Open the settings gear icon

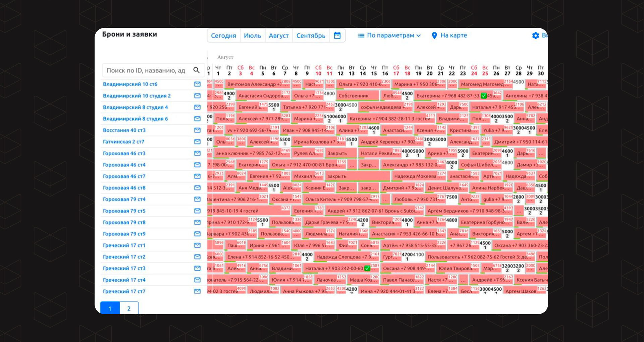click(535, 36)
